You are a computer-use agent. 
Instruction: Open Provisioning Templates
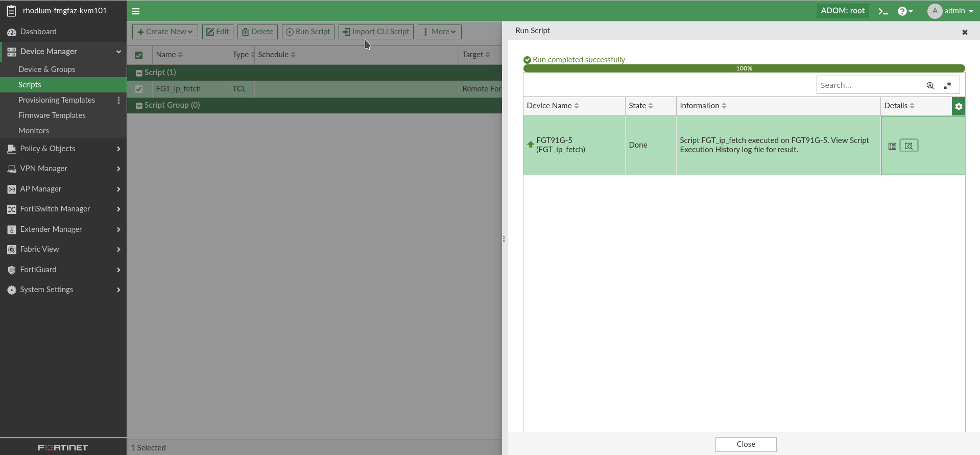(57, 100)
